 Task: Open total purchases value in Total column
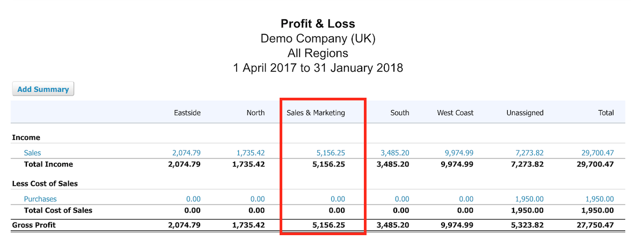coord(599,199)
